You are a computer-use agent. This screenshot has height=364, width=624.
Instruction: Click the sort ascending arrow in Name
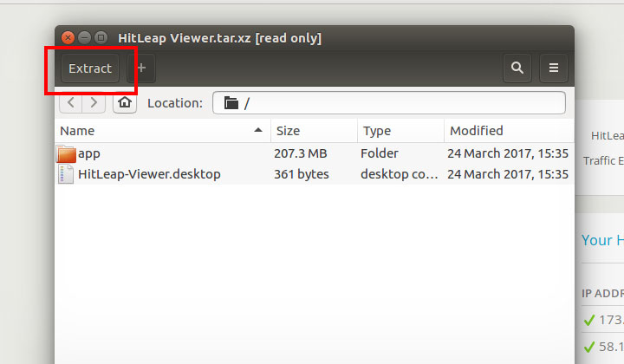pos(258,130)
